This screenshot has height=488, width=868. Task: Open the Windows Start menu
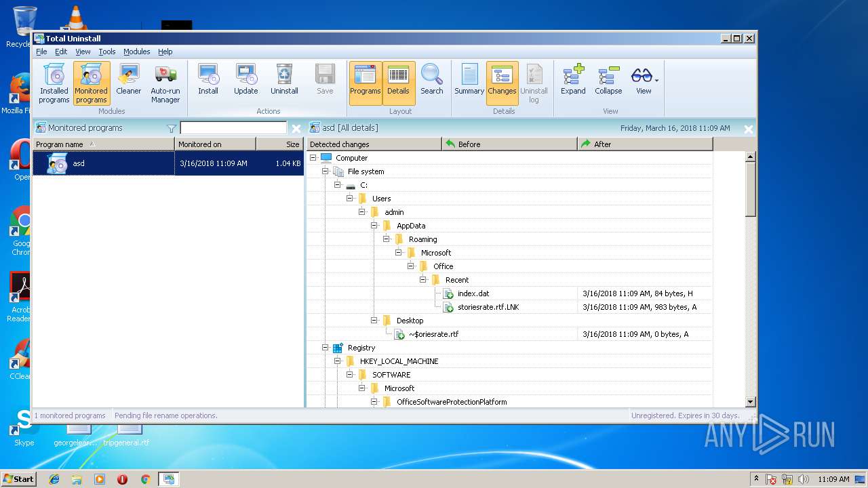[18, 479]
